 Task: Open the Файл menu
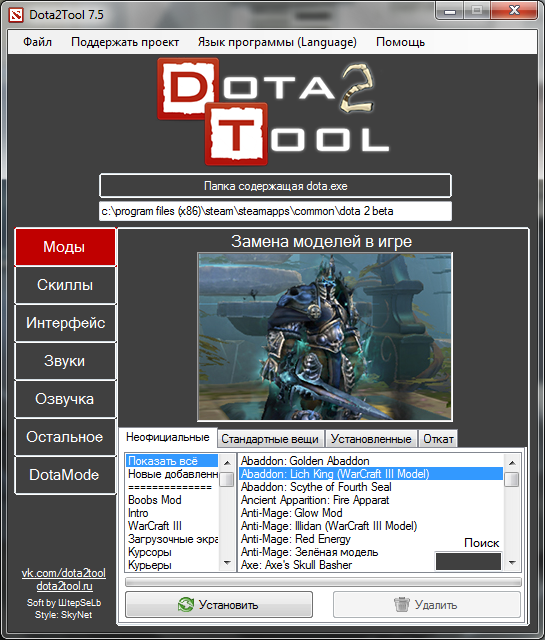point(38,42)
